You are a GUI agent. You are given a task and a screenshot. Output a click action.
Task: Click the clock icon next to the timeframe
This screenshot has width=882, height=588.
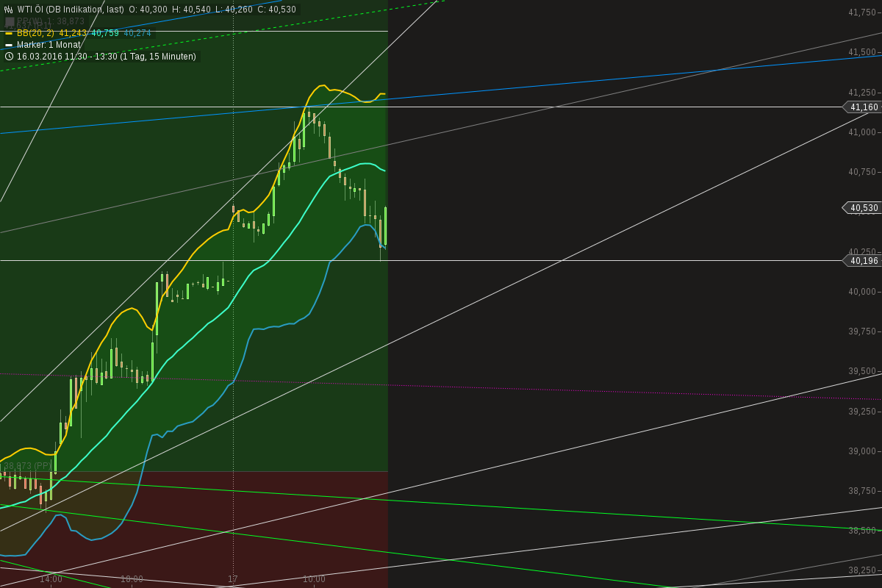[9, 56]
